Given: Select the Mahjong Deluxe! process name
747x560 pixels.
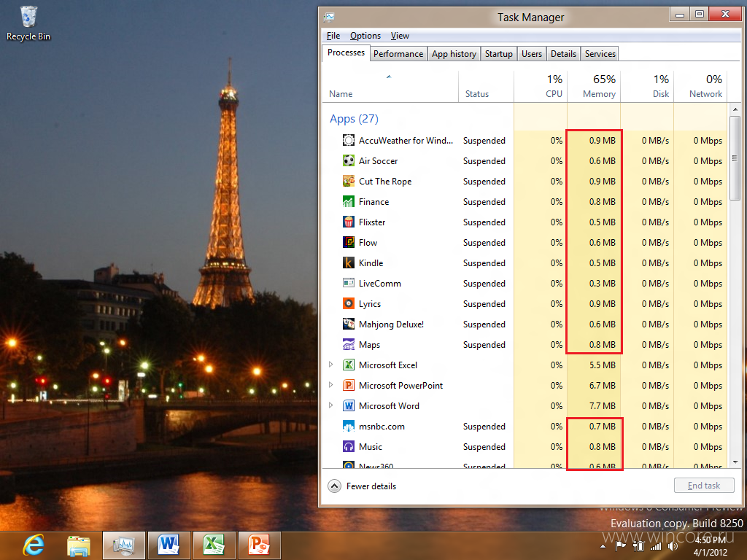Looking at the screenshot, I should pyautogui.click(x=391, y=324).
